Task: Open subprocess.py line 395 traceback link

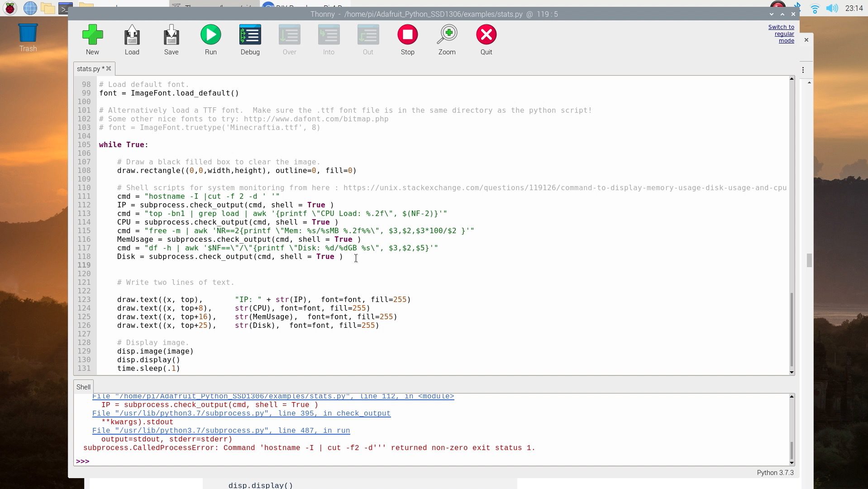Action: point(241,413)
